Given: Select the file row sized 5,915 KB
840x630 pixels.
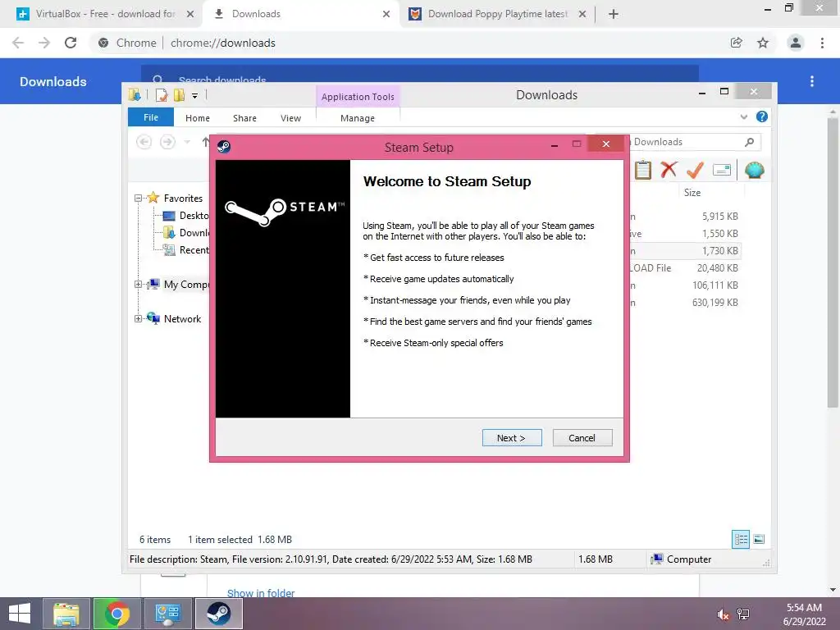Looking at the screenshot, I should click(685, 217).
